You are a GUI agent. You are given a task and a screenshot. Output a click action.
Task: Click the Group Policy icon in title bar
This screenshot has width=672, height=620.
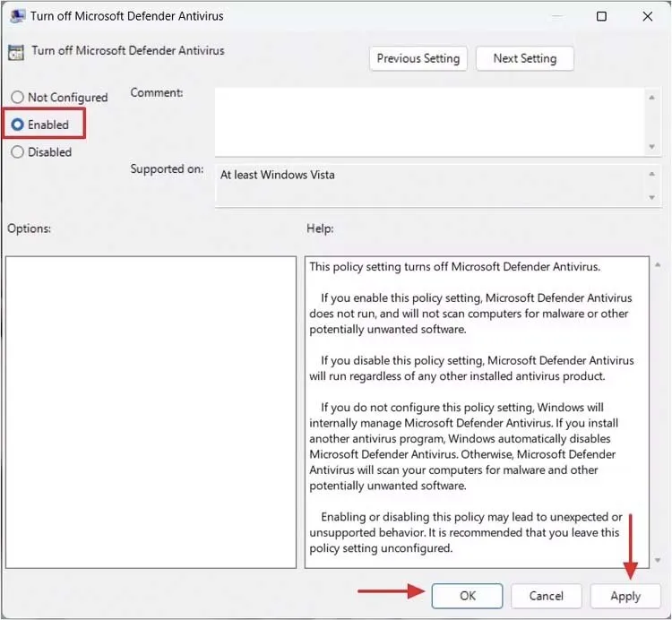17,16
